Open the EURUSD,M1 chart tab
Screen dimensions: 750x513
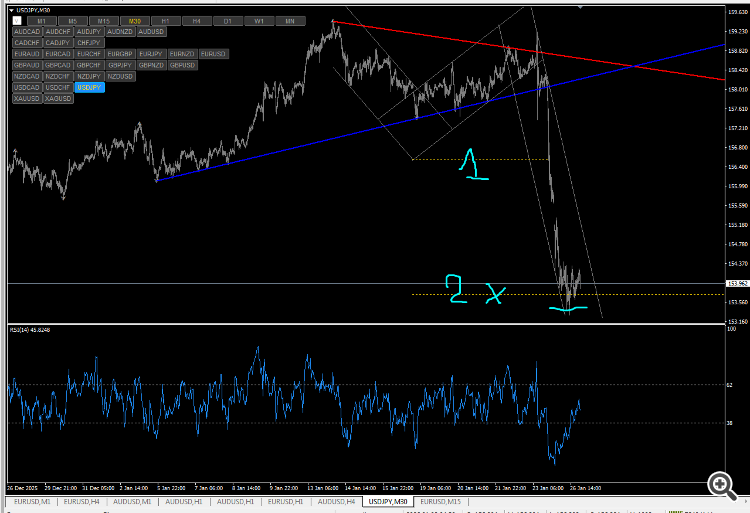point(32,502)
